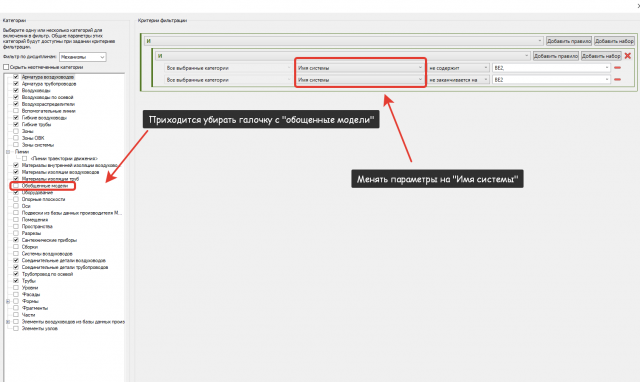
Task: Remove the 'не содержит' rule with red minus
Action: tap(617, 68)
